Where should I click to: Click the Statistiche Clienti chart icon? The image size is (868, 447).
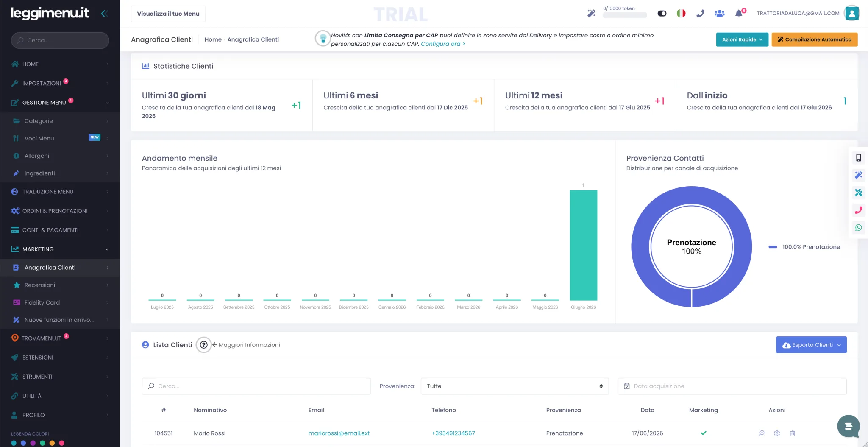click(145, 66)
